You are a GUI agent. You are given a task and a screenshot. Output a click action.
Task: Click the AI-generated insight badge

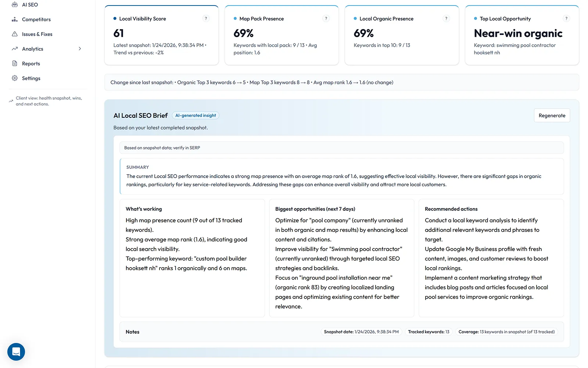(x=195, y=115)
